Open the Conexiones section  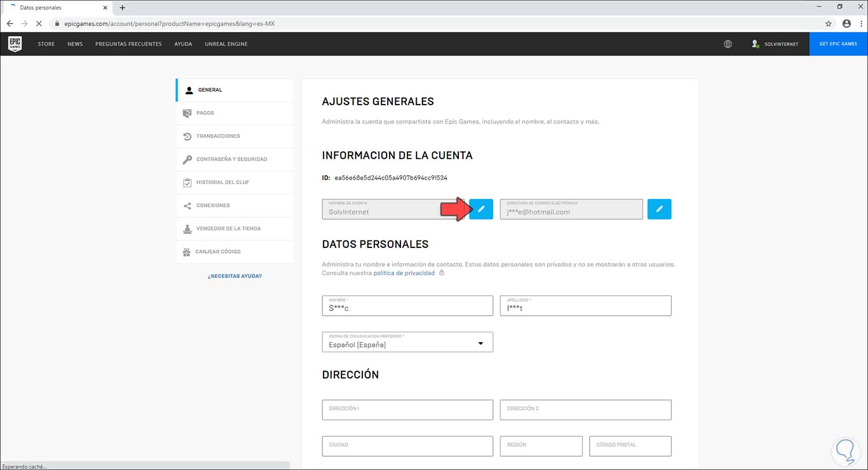[x=235, y=206]
